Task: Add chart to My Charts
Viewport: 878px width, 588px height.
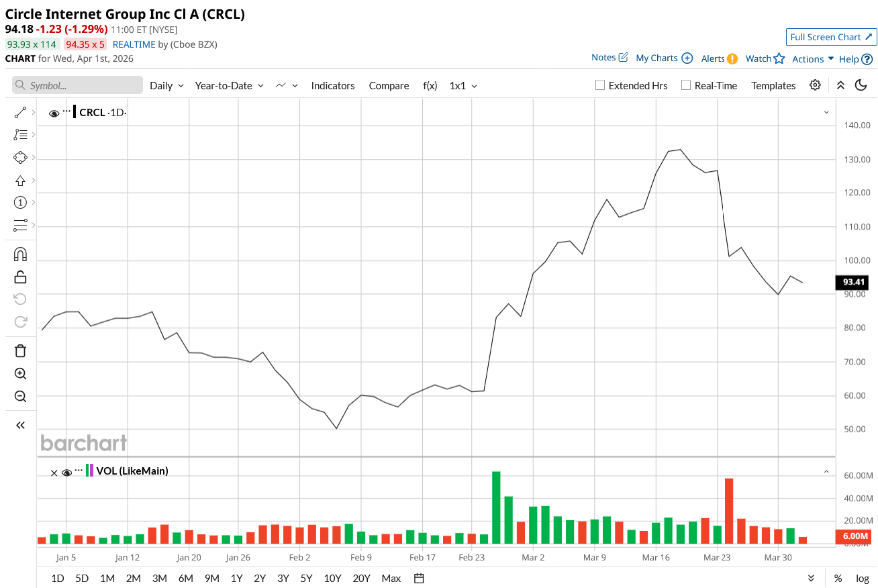Action: click(x=665, y=58)
